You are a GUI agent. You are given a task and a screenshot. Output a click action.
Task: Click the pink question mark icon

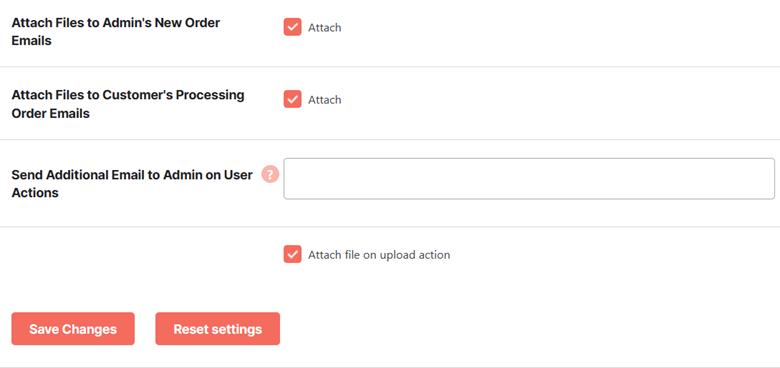point(270,175)
